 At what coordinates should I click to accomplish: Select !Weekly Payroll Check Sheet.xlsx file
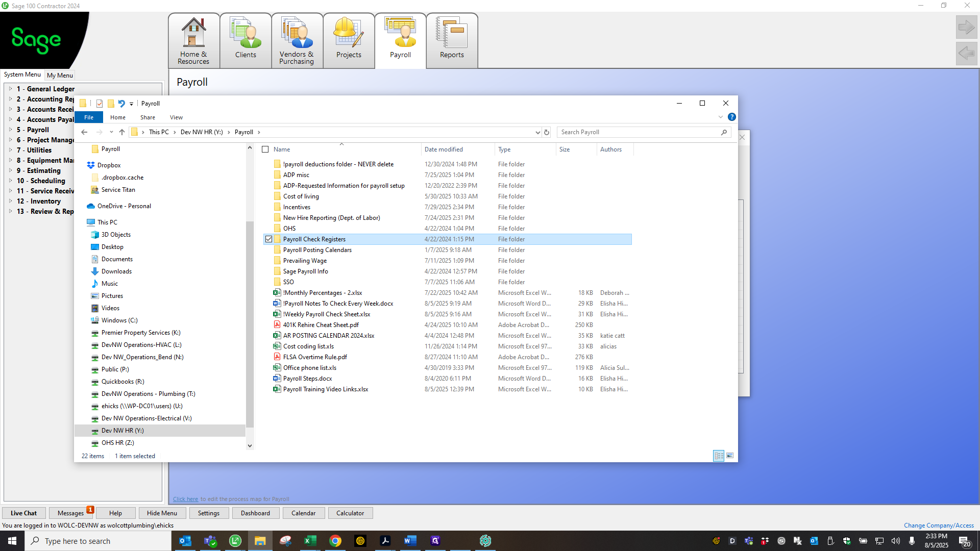click(x=327, y=314)
